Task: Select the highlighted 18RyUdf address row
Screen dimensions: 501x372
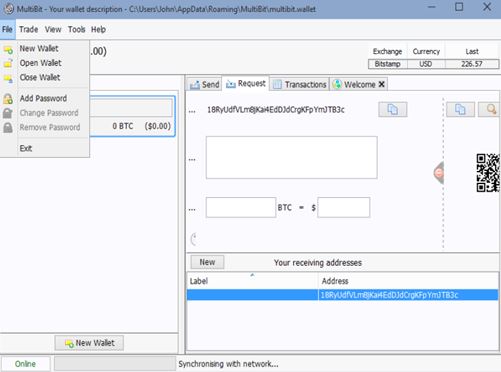Action: coord(343,295)
